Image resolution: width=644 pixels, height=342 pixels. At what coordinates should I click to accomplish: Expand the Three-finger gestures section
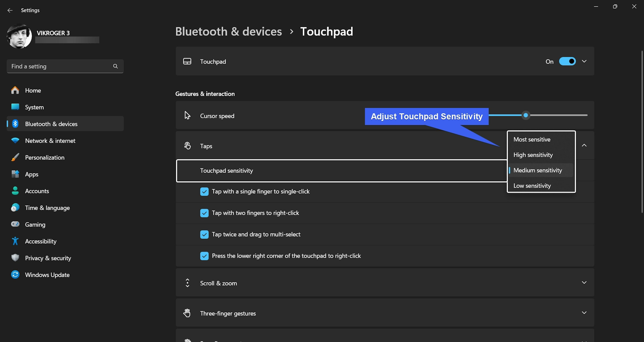click(x=584, y=313)
